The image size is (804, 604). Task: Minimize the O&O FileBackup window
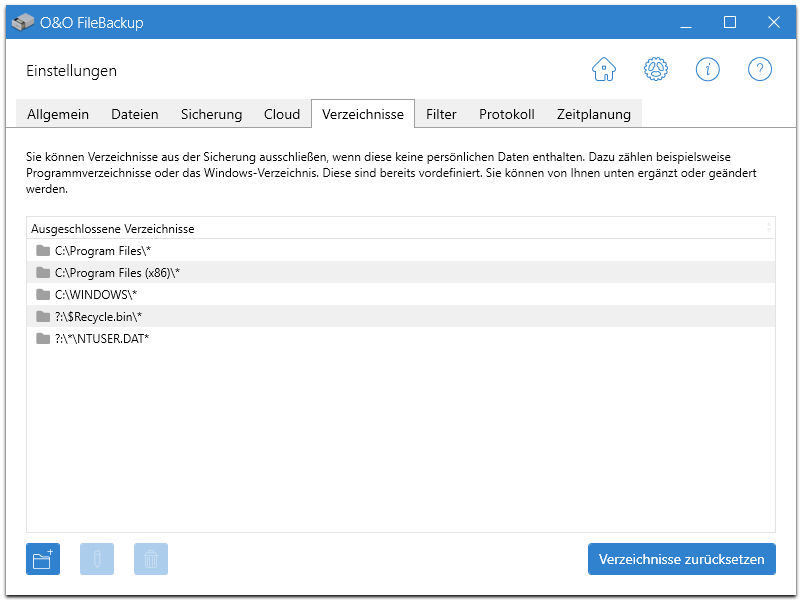(x=686, y=23)
